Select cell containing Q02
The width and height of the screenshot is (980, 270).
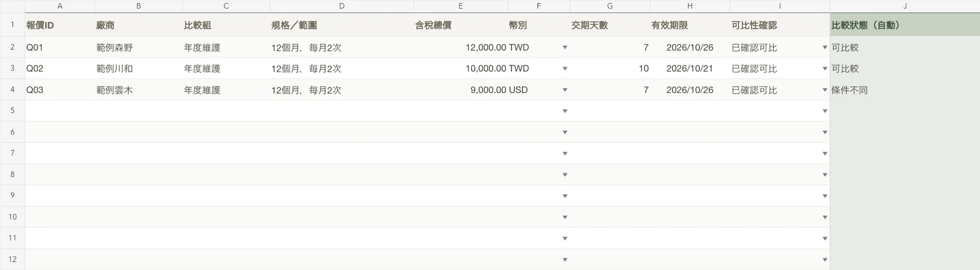[59, 69]
